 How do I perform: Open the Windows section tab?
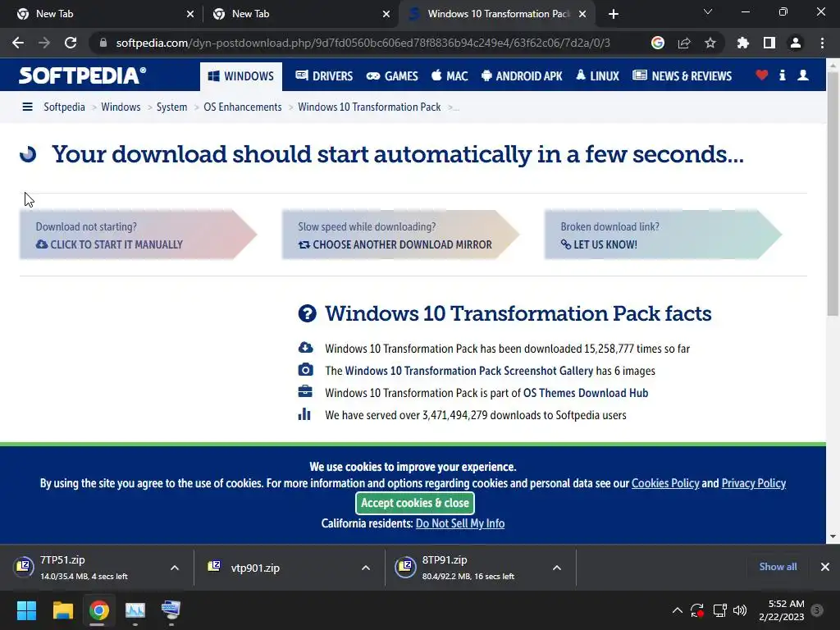click(241, 76)
